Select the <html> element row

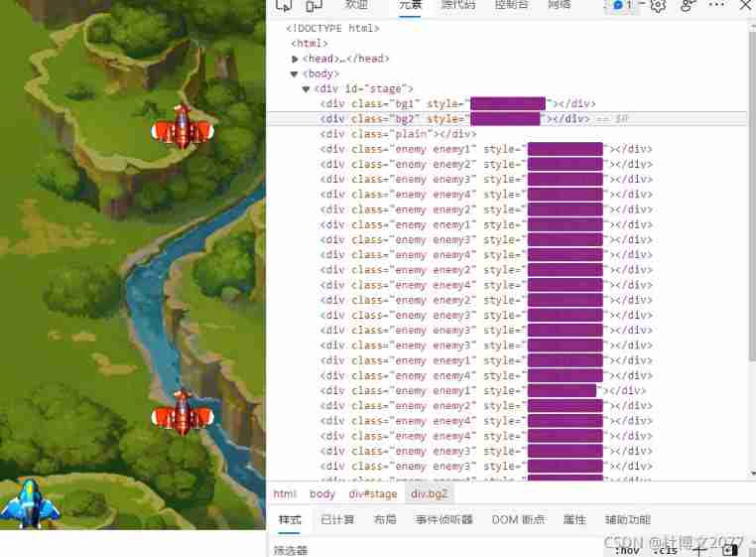coord(310,44)
